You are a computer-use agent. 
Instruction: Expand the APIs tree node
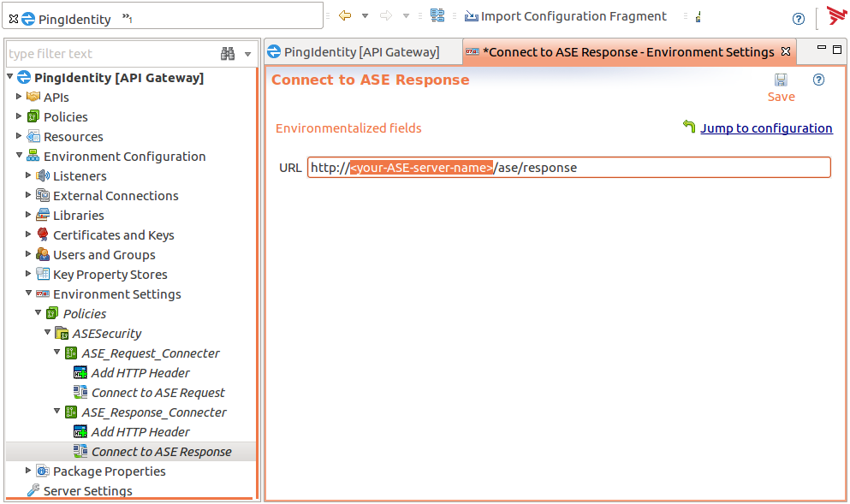(x=20, y=97)
